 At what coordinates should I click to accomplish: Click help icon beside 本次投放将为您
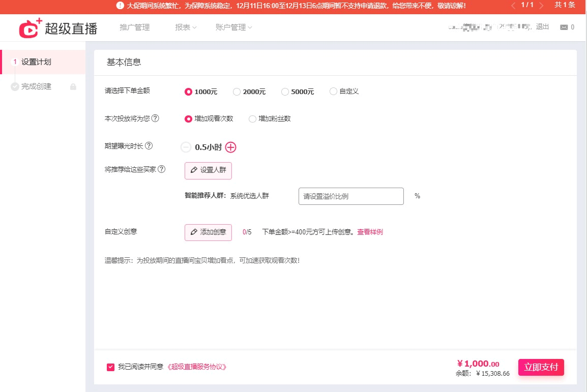[x=155, y=118]
